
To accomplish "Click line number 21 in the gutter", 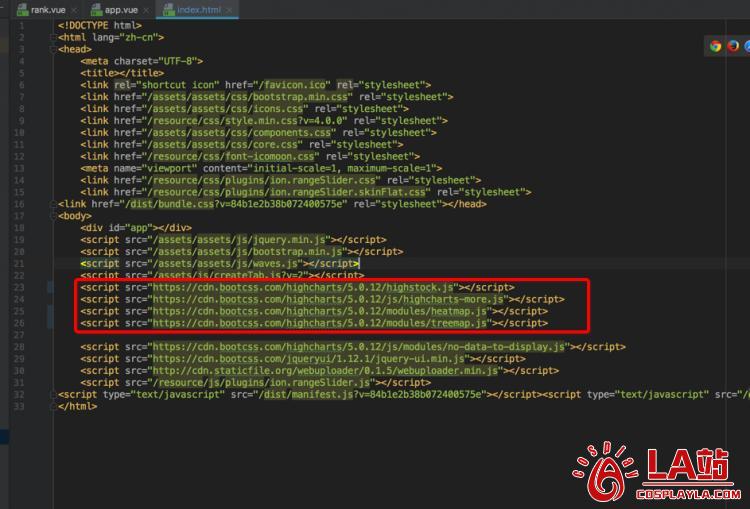I will (x=19, y=264).
